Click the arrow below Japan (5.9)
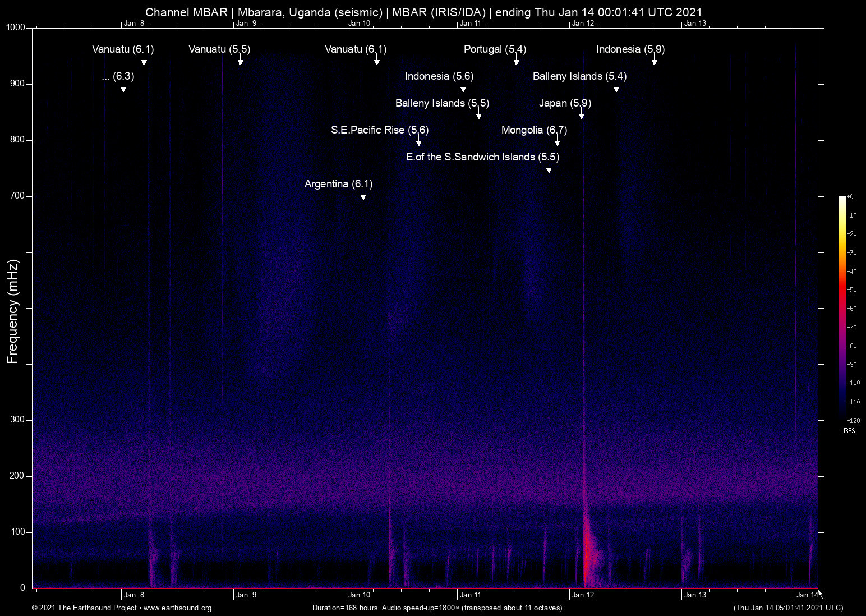The width and height of the screenshot is (866, 616). pos(582,115)
